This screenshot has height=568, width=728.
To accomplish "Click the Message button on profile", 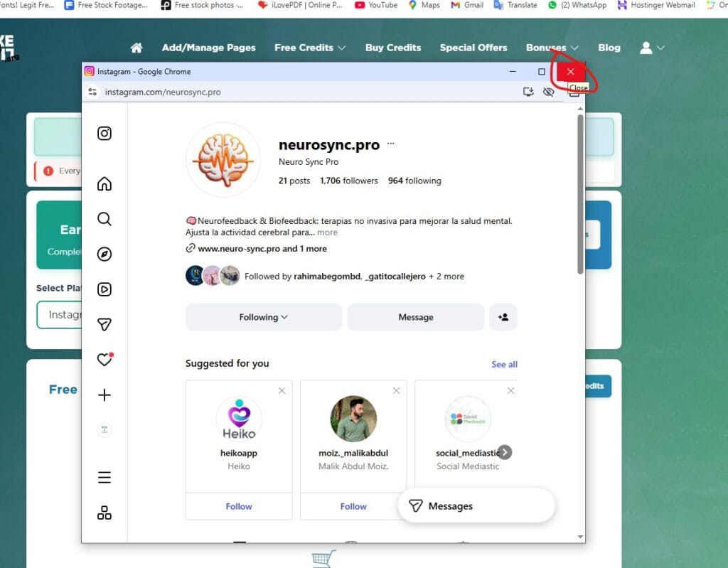I will click(415, 317).
